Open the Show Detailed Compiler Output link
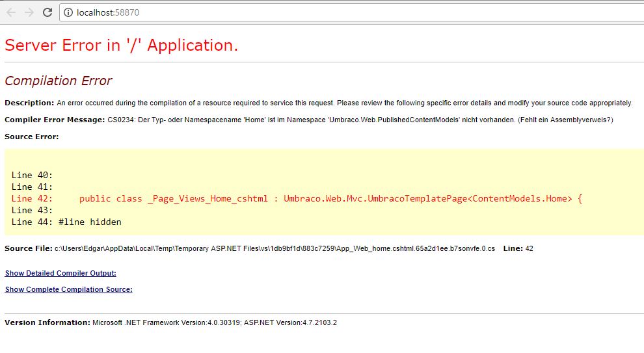The image size is (644, 353). [60, 273]
